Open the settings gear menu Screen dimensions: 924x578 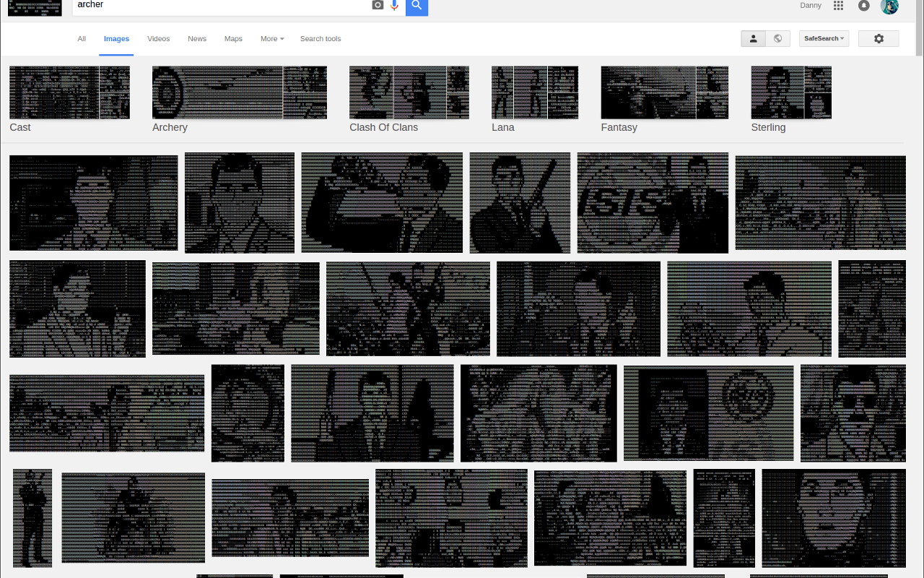tap(879, 39)
